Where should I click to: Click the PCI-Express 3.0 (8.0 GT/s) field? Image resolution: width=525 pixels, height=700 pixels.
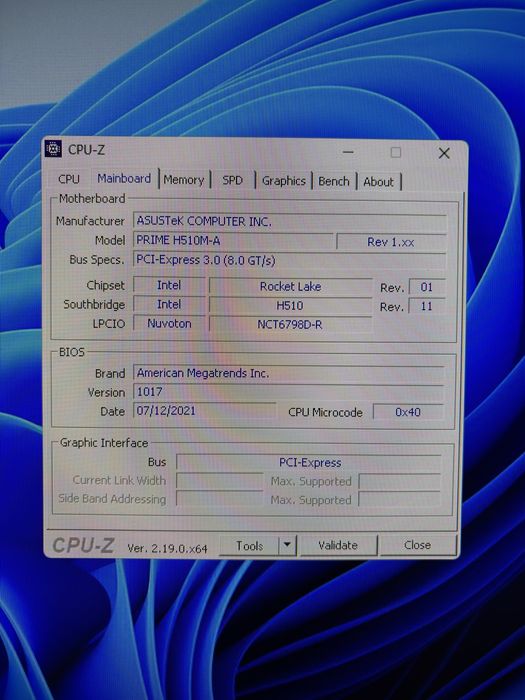pos(290,260)
